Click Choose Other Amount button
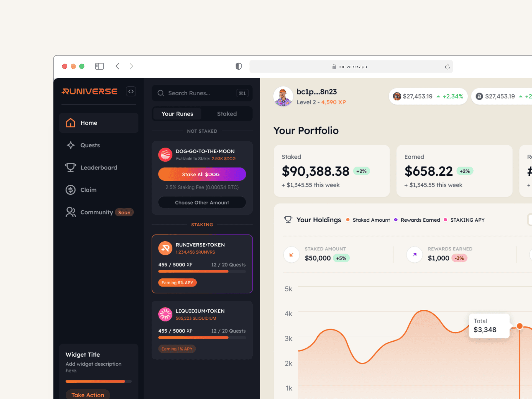This screenshot has height=399, width=532. [x=202, y=203]
